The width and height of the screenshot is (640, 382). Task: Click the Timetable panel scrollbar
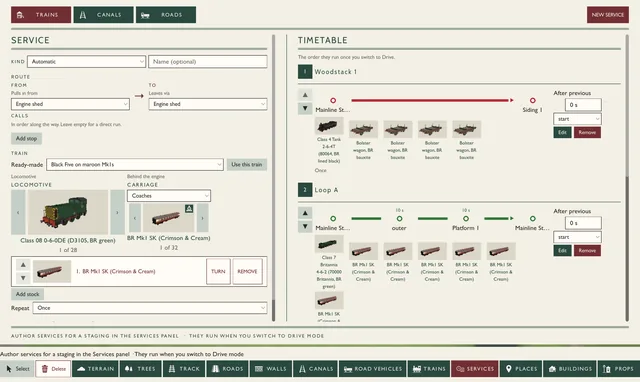point(627,178)
